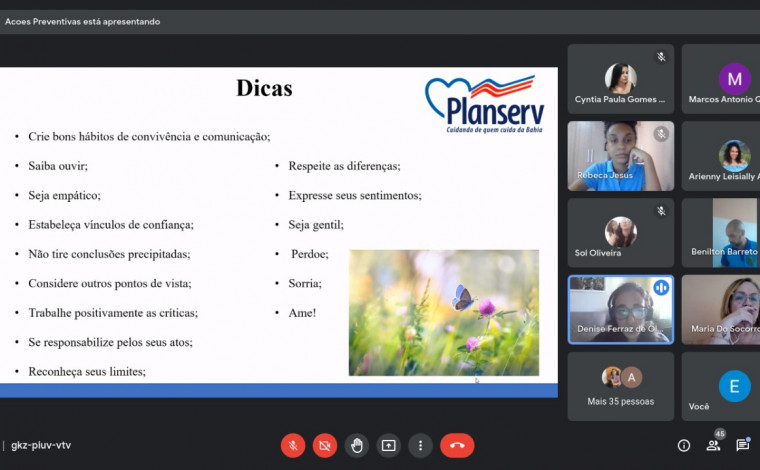Click the 'Acoes Preventivas está apresentando' label
Screen dimensions: 760x470
coord(82,21)
